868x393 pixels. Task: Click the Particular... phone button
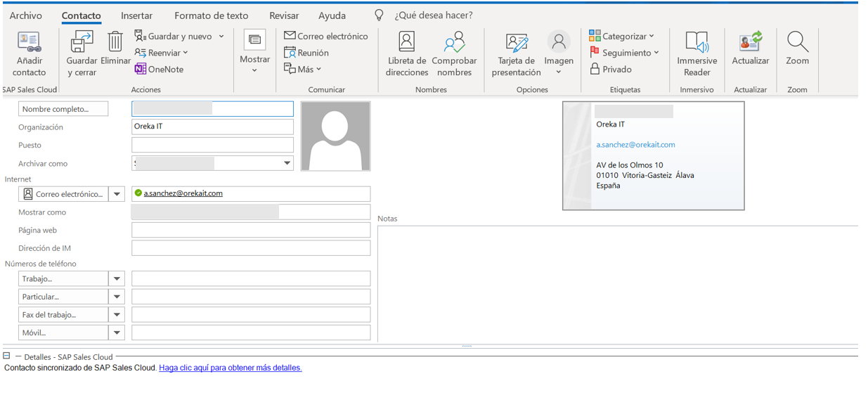click(63, 297)
